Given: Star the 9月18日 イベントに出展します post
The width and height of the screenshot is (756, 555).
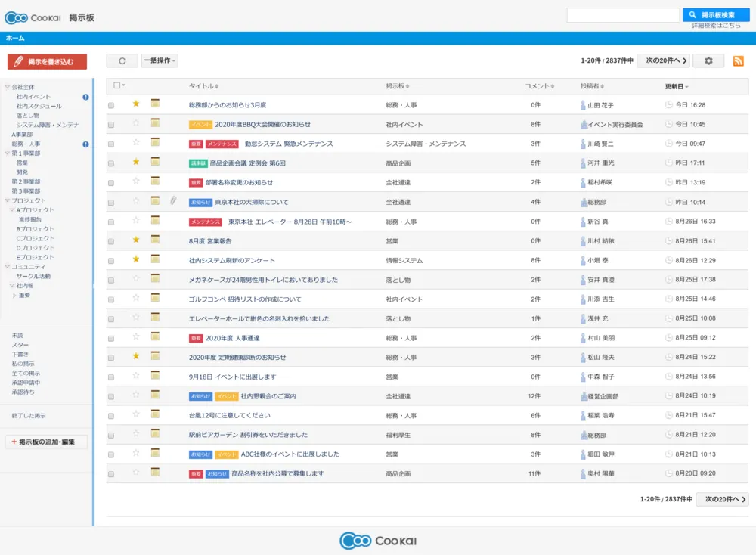Looking at the screenshot, I should [x=136, y=376].
